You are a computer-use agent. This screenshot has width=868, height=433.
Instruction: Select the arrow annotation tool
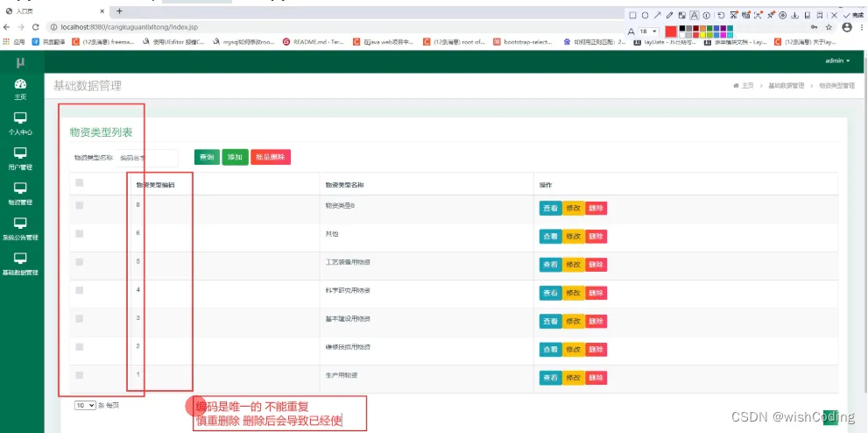point(658,16)
